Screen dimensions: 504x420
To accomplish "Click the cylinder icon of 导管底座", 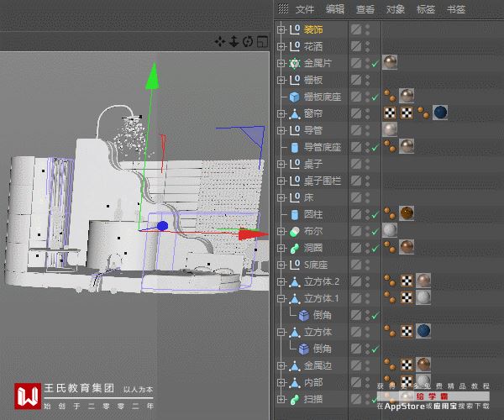I will (x=295, y=147).
